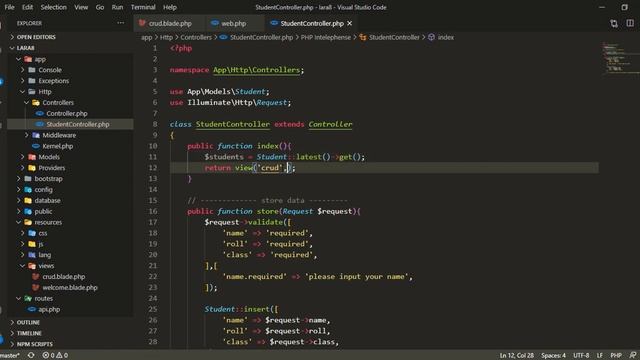Select the PHP language mode
The image size is (640, 360).
tap(616, 356)
